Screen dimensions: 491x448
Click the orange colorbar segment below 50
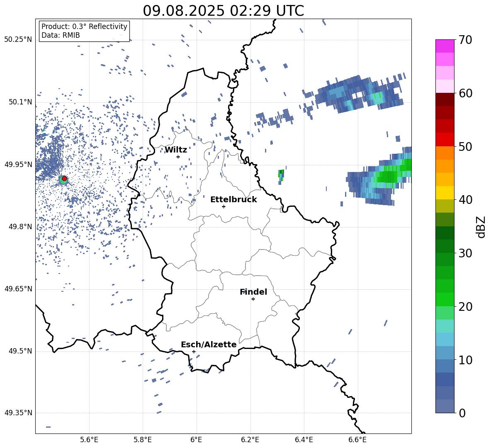click(445, 153)
